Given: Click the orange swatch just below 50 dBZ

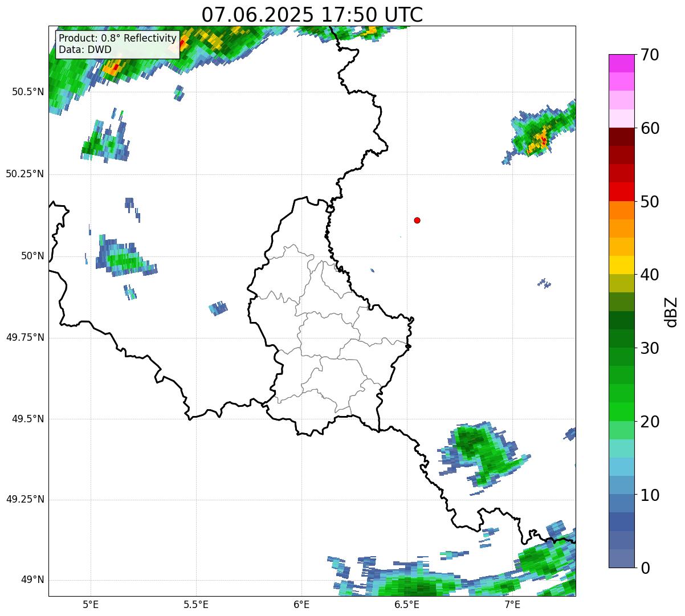Looking at the screenshot, I should coord(621,210).
